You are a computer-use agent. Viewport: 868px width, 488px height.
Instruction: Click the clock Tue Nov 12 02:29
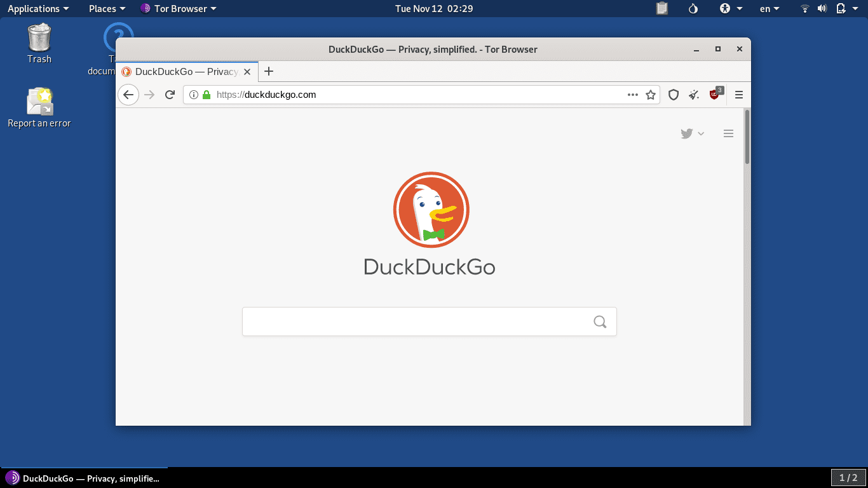[x=434, y=8]
